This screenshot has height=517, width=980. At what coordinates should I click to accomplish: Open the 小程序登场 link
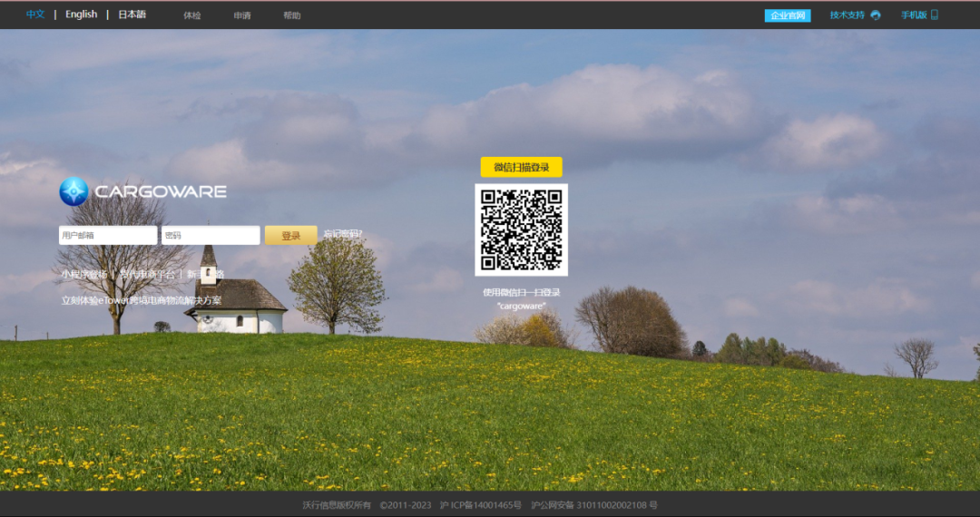pyautogui.click(x=83, y=274)
